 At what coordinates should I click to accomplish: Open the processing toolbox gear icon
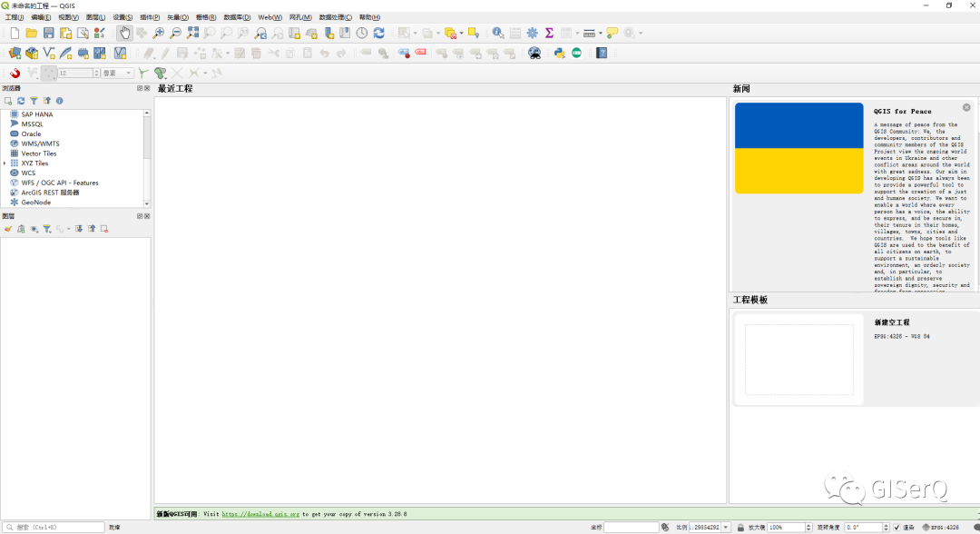pyautogui.click(x=532, y=33)
